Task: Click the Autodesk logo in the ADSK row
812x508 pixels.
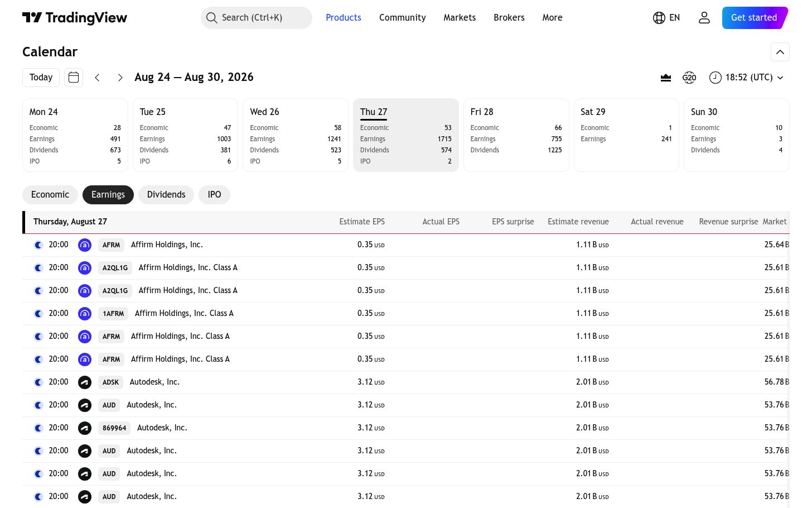Action: (x=85, y=382)
